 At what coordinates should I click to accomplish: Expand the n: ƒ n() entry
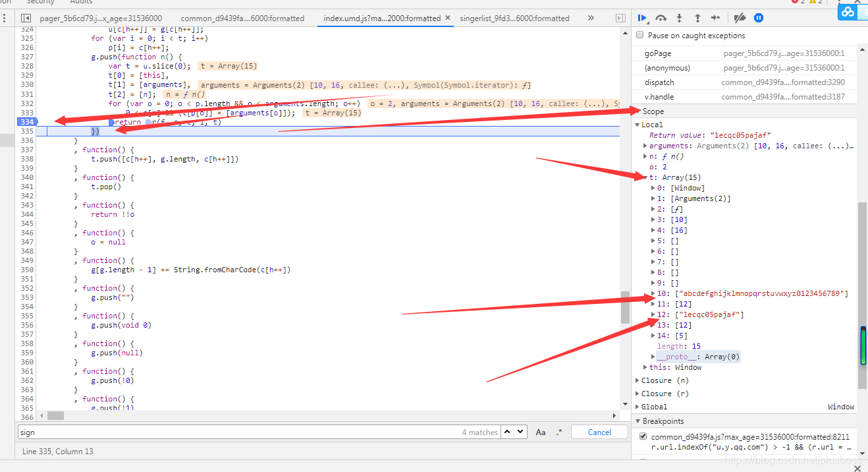[x=645, y=156]
